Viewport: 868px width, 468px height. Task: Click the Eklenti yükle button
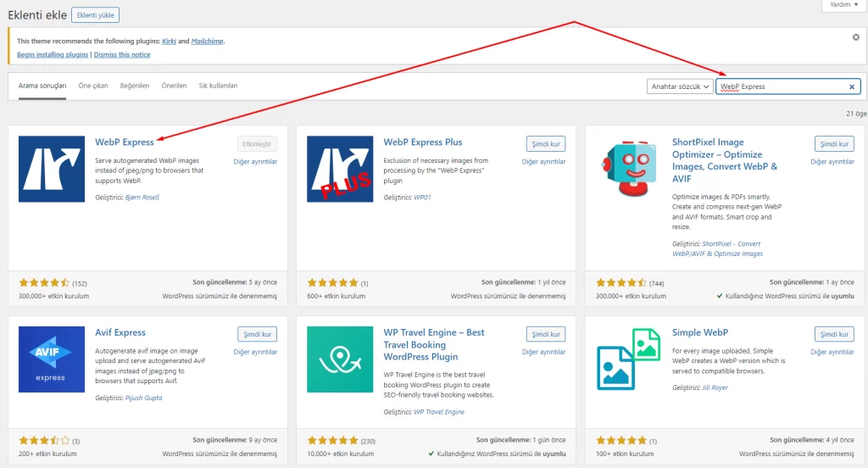pyautogui.click(x=95, y=15)
